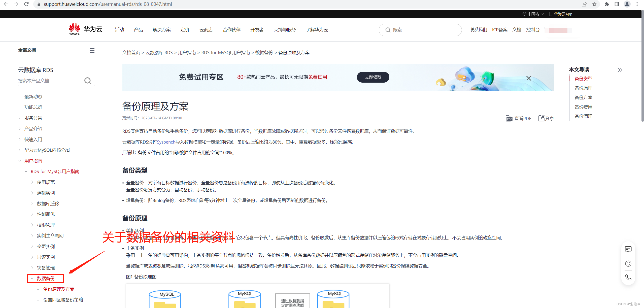The image size is (644, 308).
Task: Click the phone contact icon
Action: (x=628, y=278)
